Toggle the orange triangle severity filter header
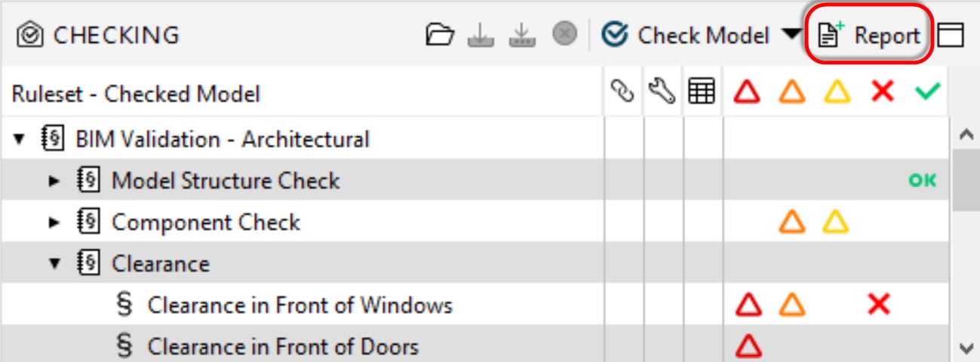The height and width of the screenshot is (362, 980). tap(792, 94)
